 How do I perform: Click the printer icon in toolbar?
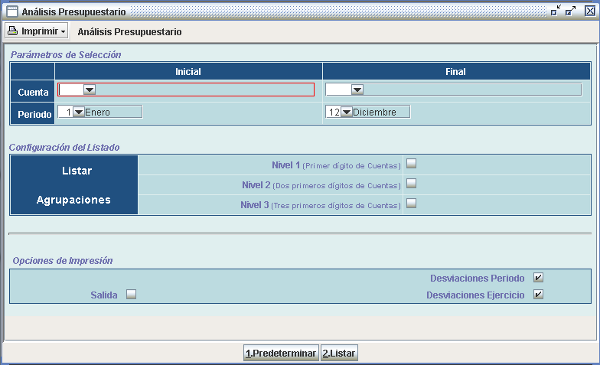(x=13, y=31)
